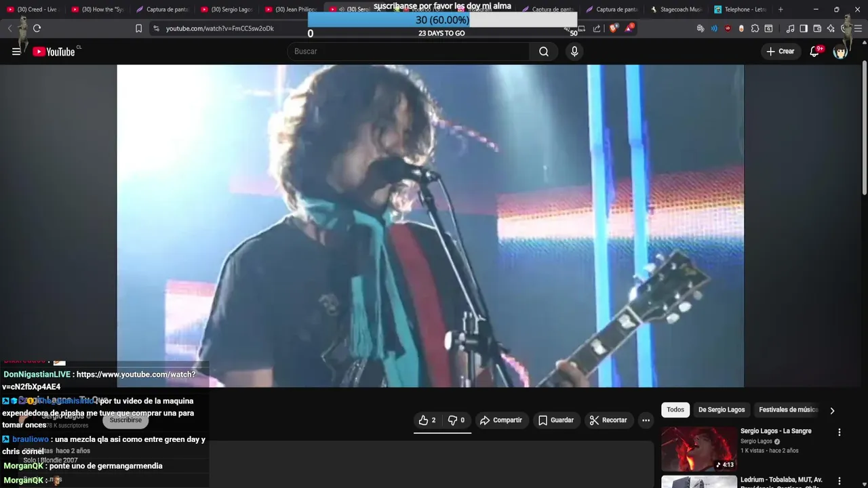
Task: Dislike the video with thumbs-down
Action: 457,420
